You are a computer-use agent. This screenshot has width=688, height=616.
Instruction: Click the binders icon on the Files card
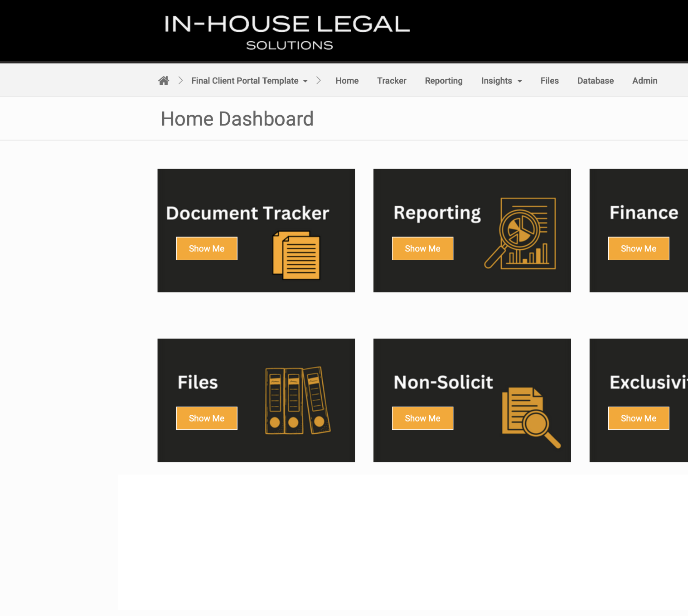[x=297, y=400]
